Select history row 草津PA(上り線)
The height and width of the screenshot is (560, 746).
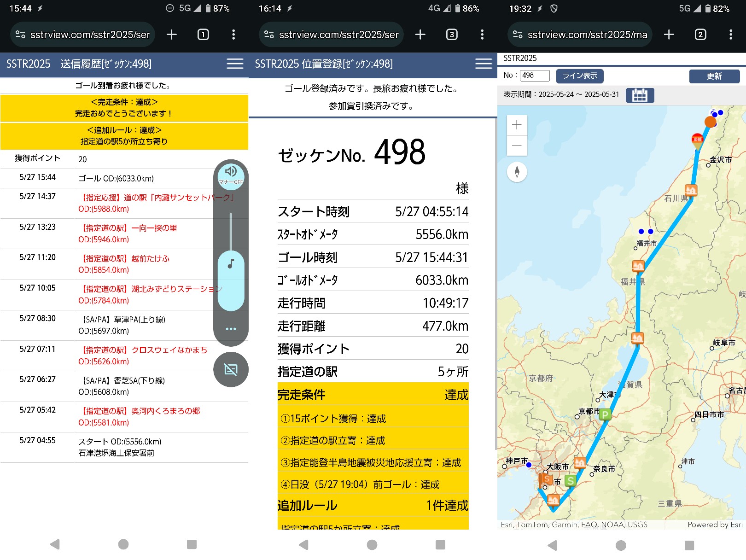(124, 325)
